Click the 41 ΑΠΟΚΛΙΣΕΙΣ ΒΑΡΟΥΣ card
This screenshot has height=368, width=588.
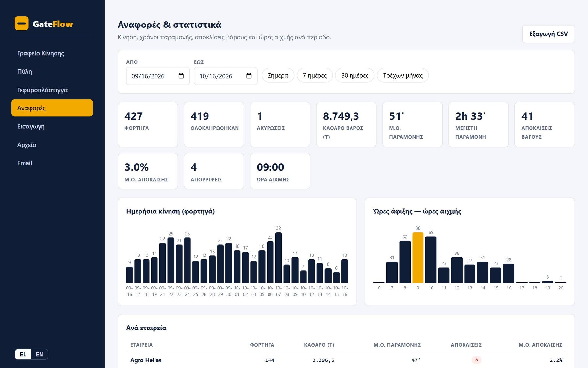[545, 124]
